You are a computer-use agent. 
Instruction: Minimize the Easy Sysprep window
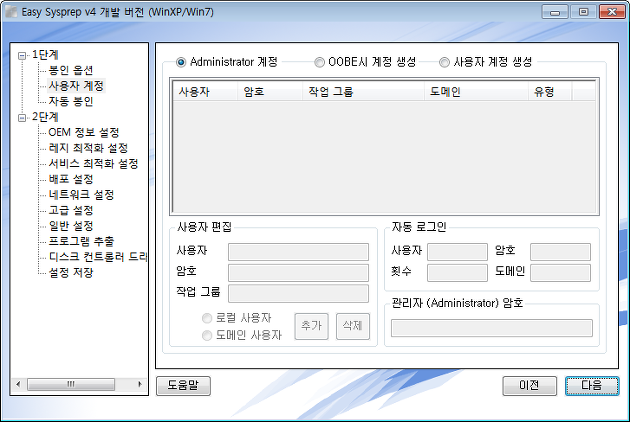pos(555,12)
